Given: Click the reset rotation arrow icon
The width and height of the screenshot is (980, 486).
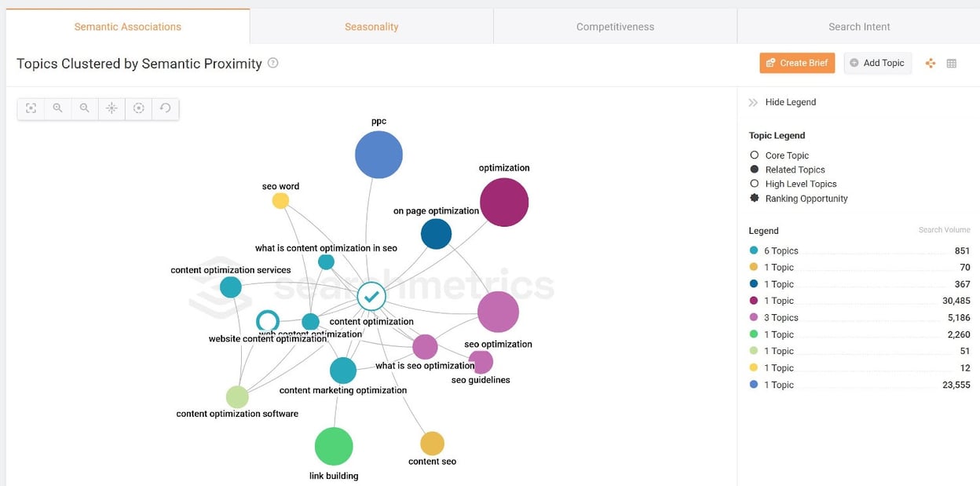Looking at the screenshot, I should pos(165,108).
